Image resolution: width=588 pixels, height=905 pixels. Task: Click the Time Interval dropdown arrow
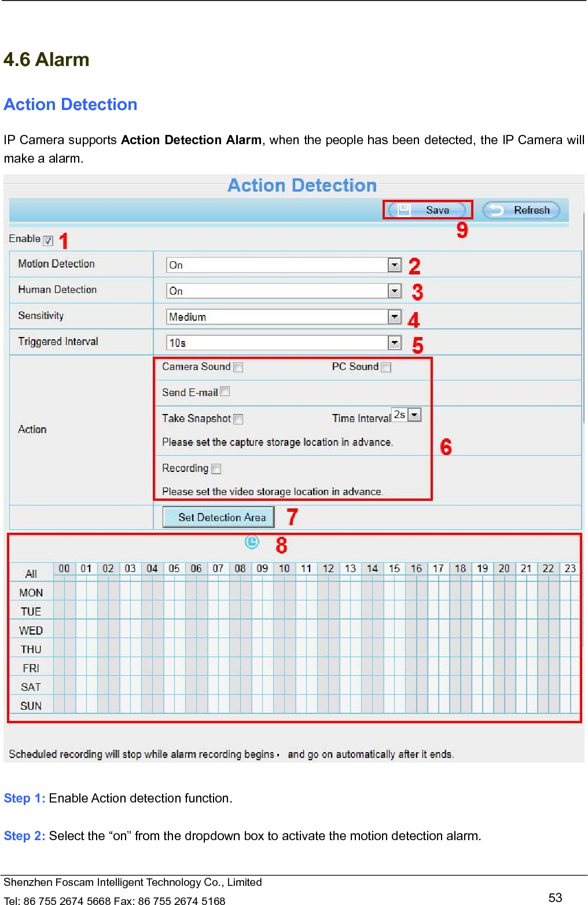tap(414, 415)
